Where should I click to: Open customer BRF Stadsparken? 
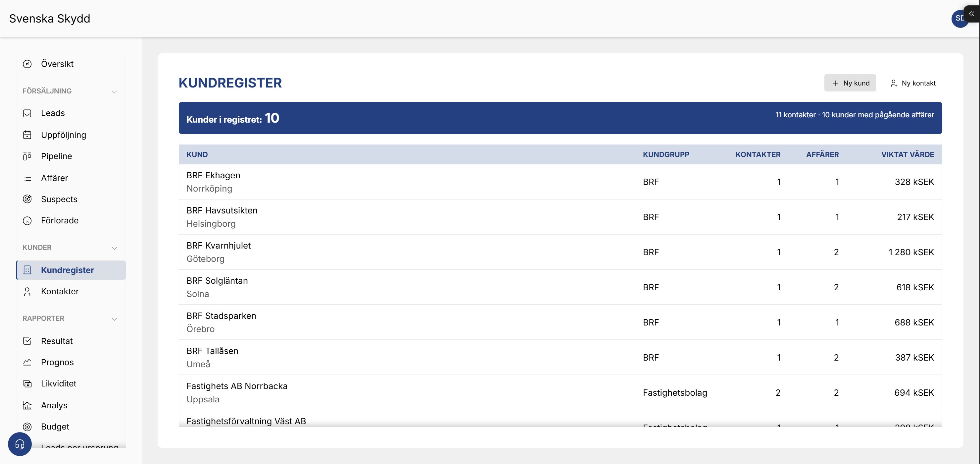tap(561, 322)
